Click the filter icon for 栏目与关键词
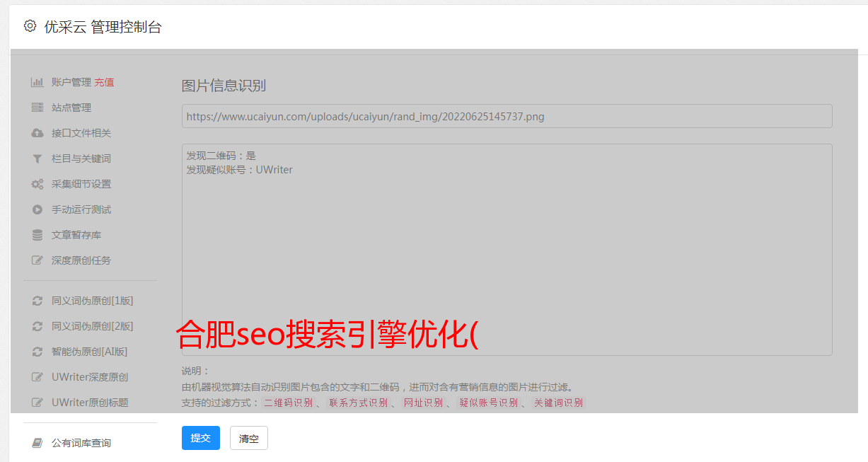This screenshot has width=868, height=462. [37, 158]
